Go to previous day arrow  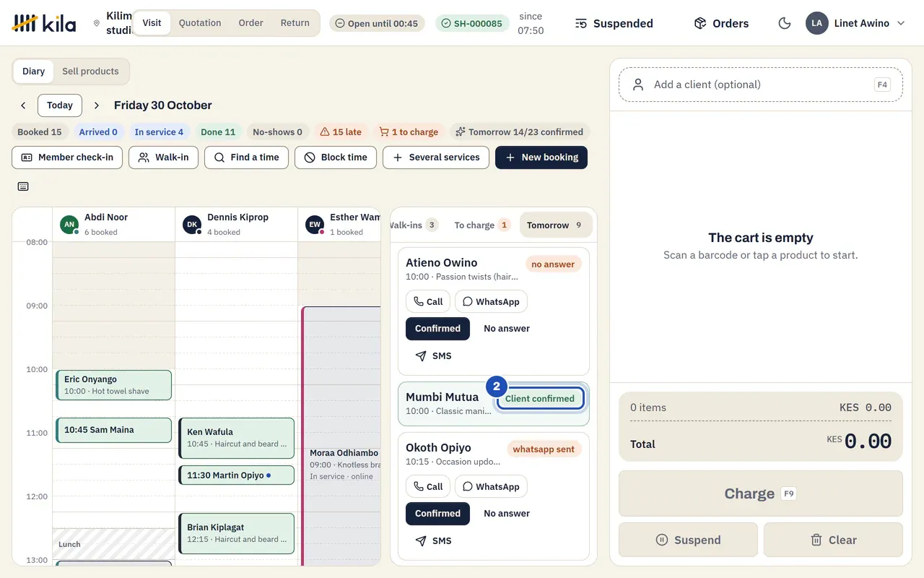click(23, 105)
